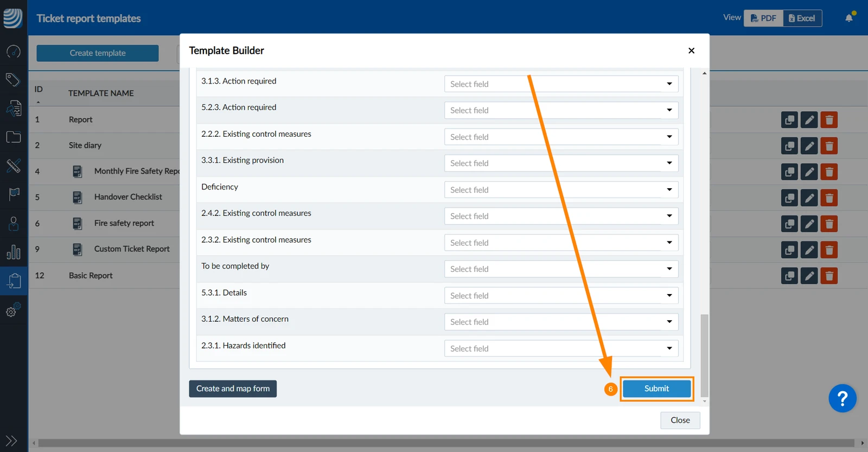Open the Select field dropdown for To be completed by
Screen dimensions: 868x452
click(561, 269)
